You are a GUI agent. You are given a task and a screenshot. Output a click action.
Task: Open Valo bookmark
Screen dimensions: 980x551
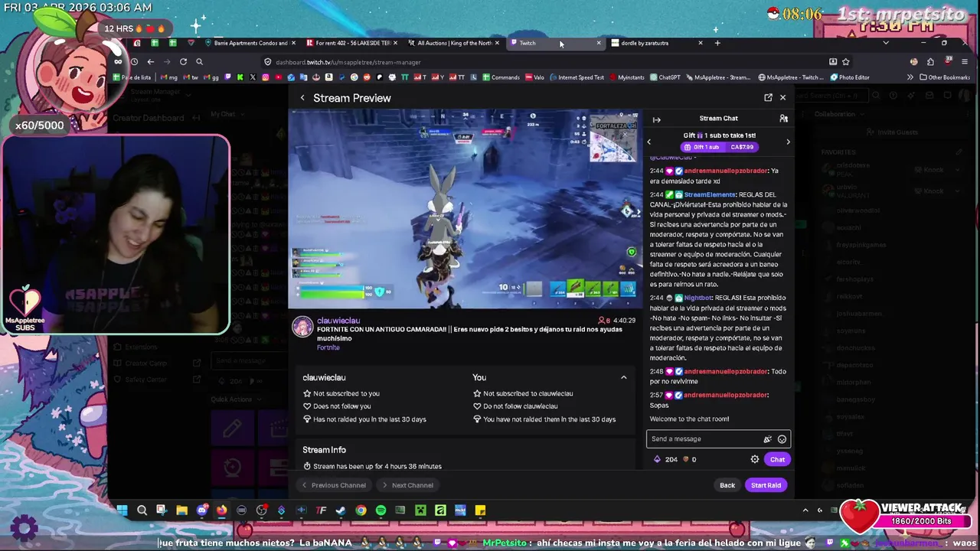tap(535, 77)
